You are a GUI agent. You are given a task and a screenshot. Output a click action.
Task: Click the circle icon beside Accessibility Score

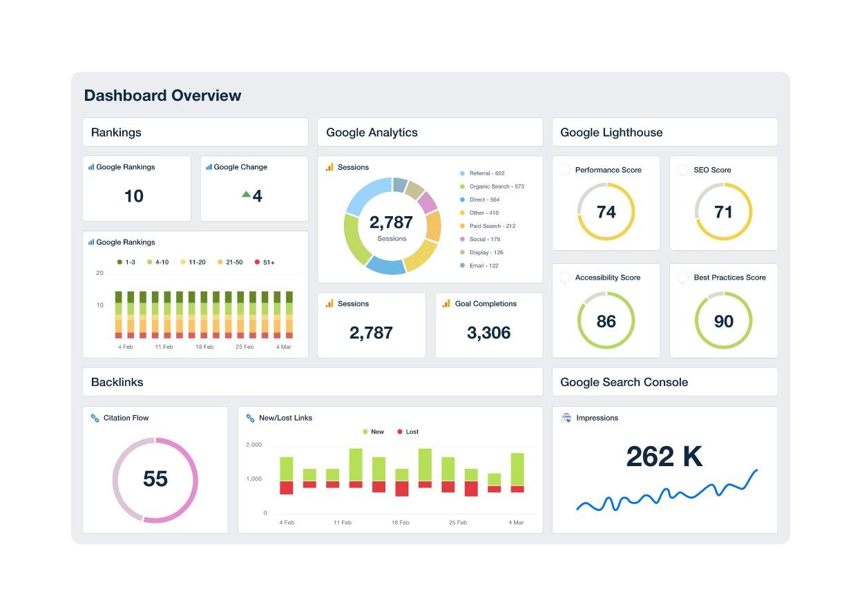click(564, 278)
